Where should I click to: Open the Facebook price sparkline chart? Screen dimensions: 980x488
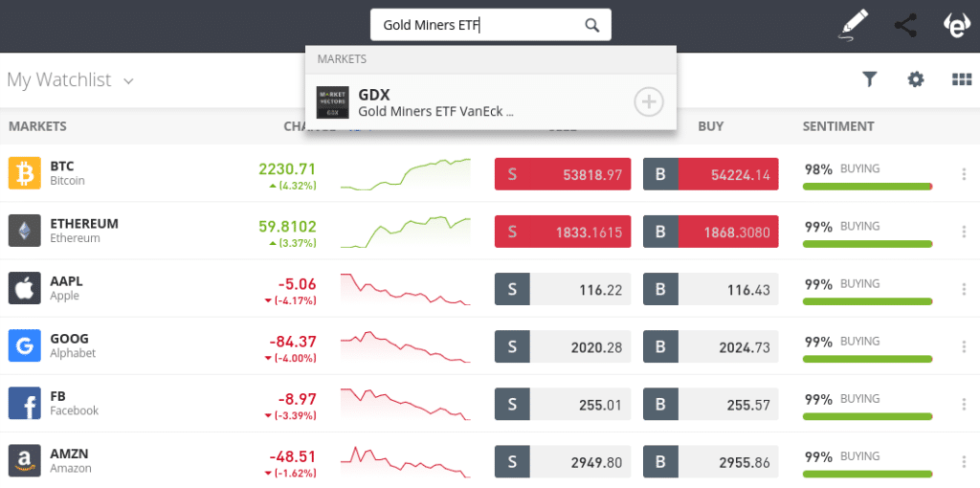point(406,404)
